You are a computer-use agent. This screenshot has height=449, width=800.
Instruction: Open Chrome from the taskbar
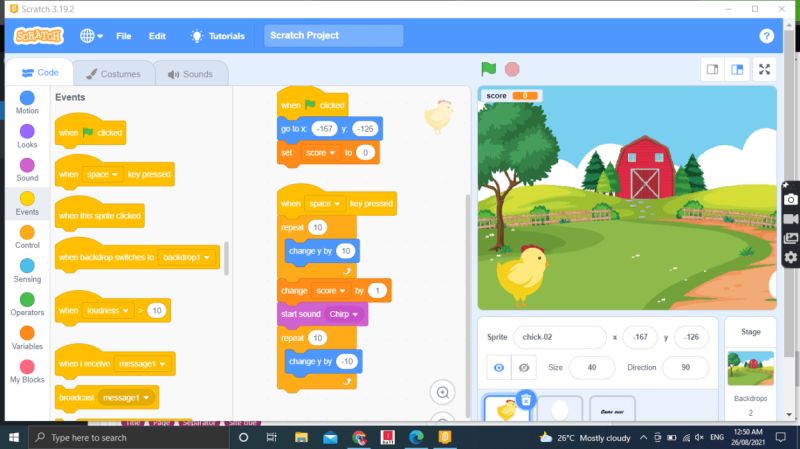coord(359,437)
